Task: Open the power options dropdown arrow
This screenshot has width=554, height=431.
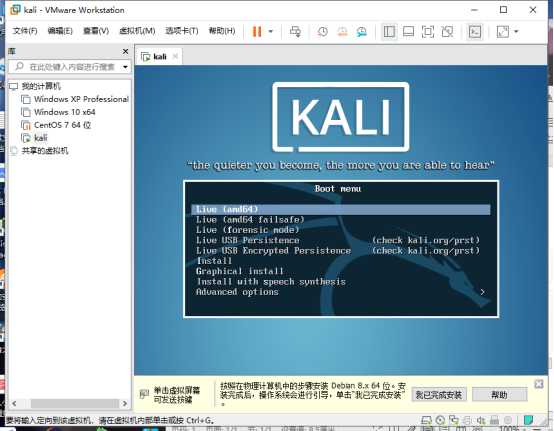Action: (271, 31)
